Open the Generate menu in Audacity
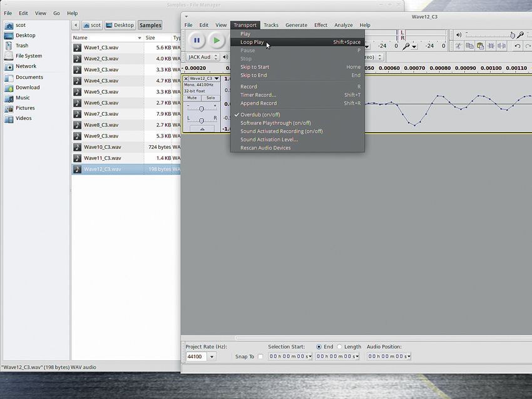 click(x=296, y=25)
